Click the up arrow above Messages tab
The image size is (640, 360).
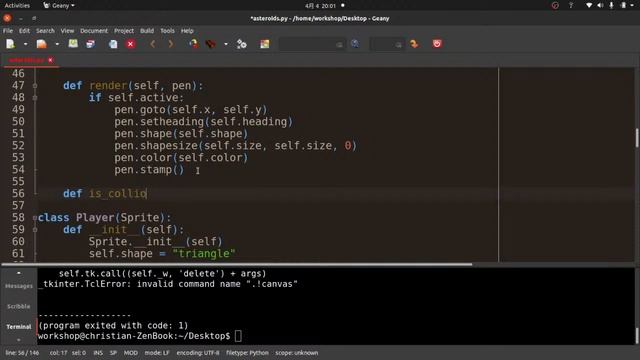[x=19, y=273]
